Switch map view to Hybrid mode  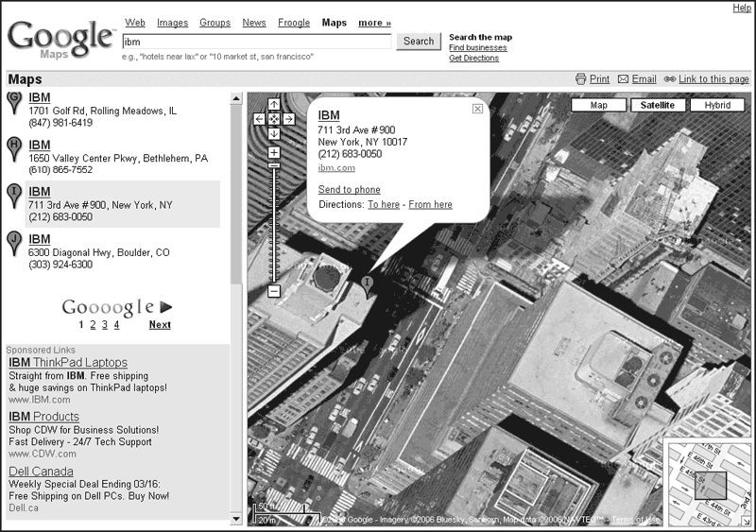717,105
